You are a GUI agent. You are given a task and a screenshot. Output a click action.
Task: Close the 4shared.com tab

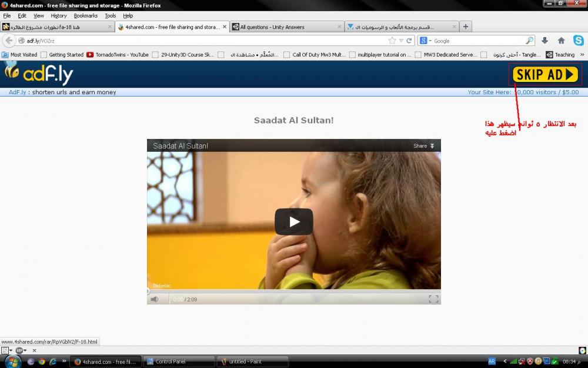click(x=224, y=27)
